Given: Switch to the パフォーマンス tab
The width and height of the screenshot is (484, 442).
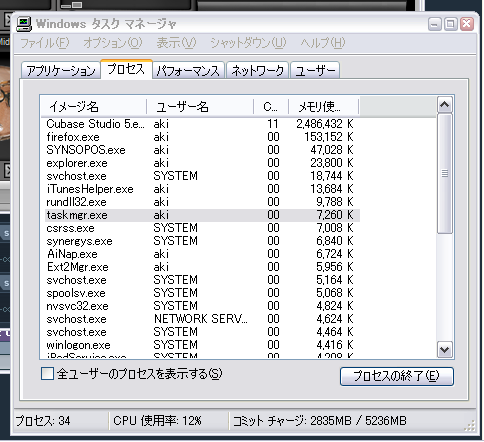Looking at the screenshot, I should click(x=189, y=71).
